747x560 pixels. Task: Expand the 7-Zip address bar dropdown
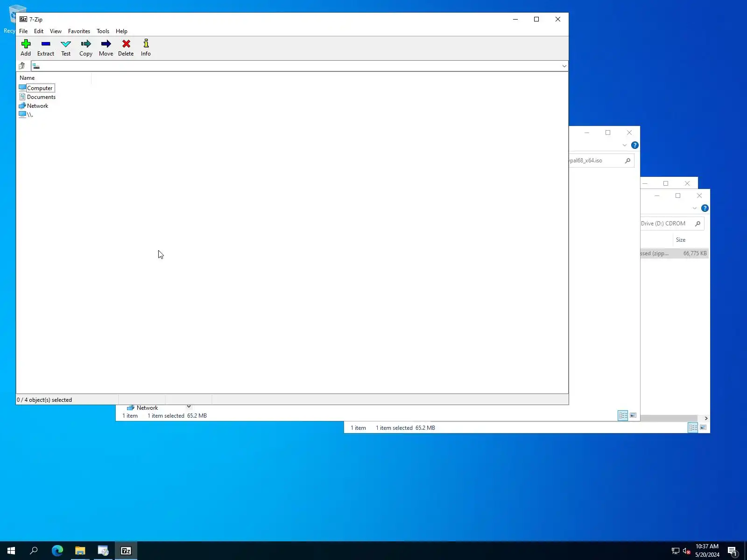(x=564, y=66)
